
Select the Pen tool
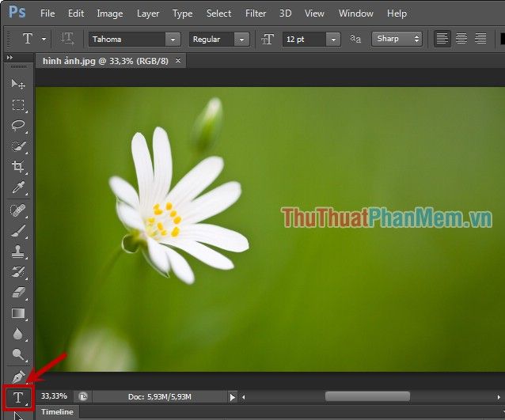(18, 376)
